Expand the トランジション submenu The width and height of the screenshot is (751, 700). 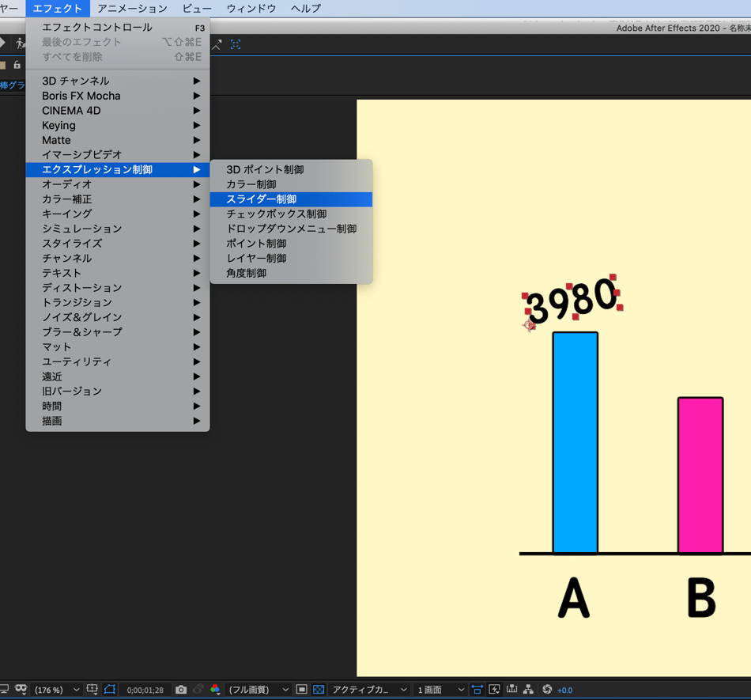click(x=118, y=303)
